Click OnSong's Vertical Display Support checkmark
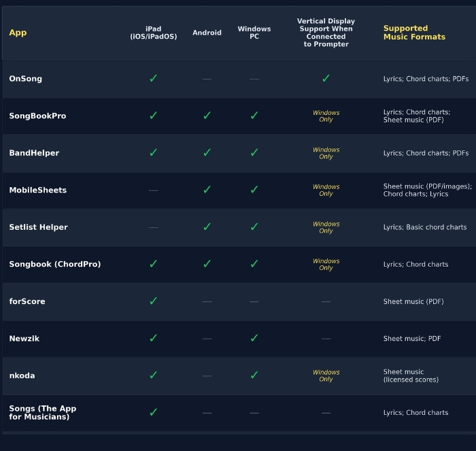This screenshot has height=451, width=476. [x=326, y=79]
